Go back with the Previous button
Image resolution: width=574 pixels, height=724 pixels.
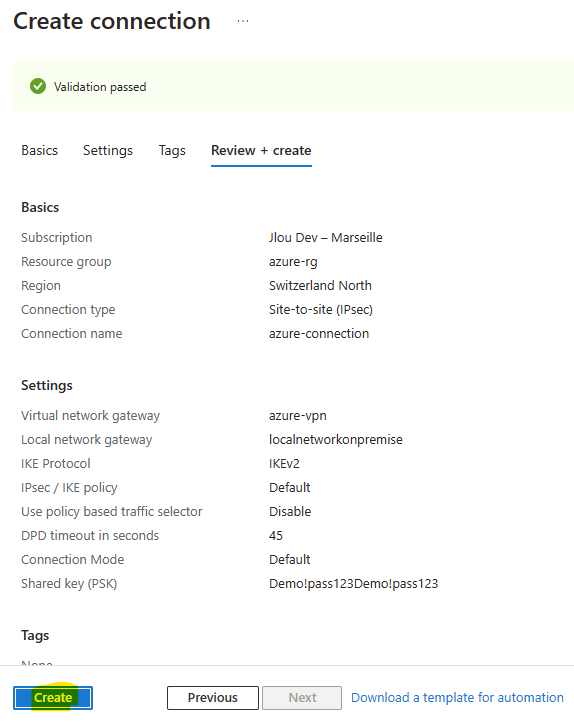(x=213, y=697)
